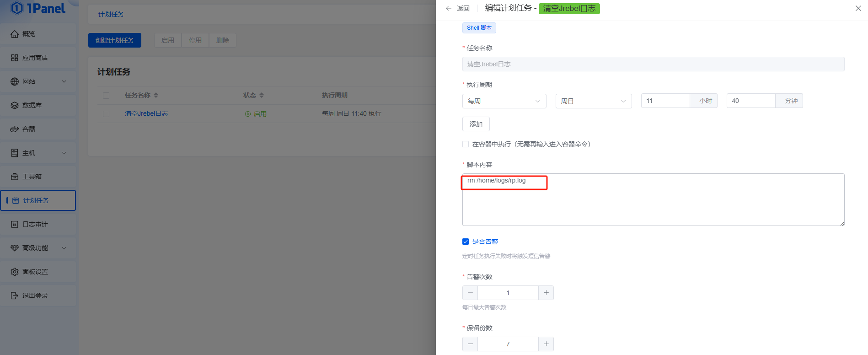Open the 概览 home icon
868x355 pixels.
click(x=15, y=34)
